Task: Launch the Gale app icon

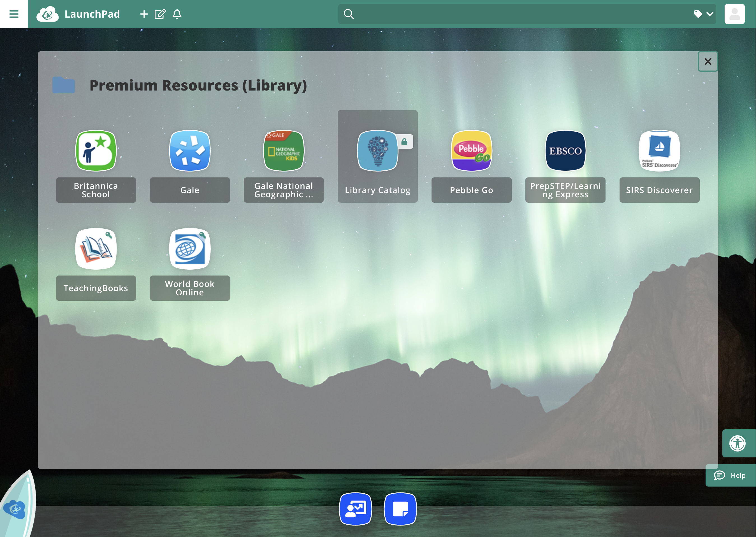Action: click(190, 151)
